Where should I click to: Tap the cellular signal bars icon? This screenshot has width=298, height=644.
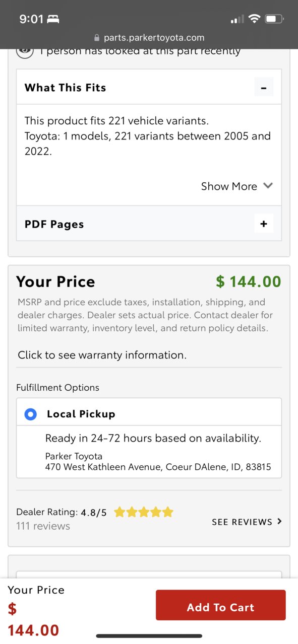click(x=237, y=20)
